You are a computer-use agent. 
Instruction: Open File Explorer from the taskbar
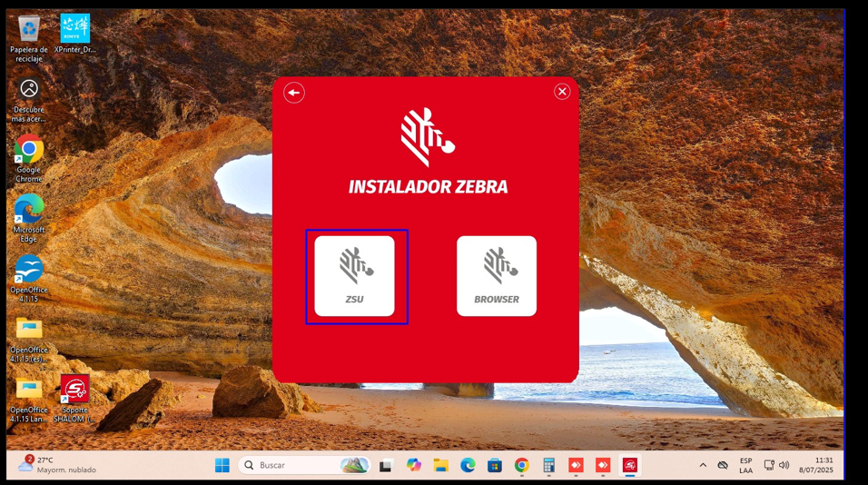[440, 465]
